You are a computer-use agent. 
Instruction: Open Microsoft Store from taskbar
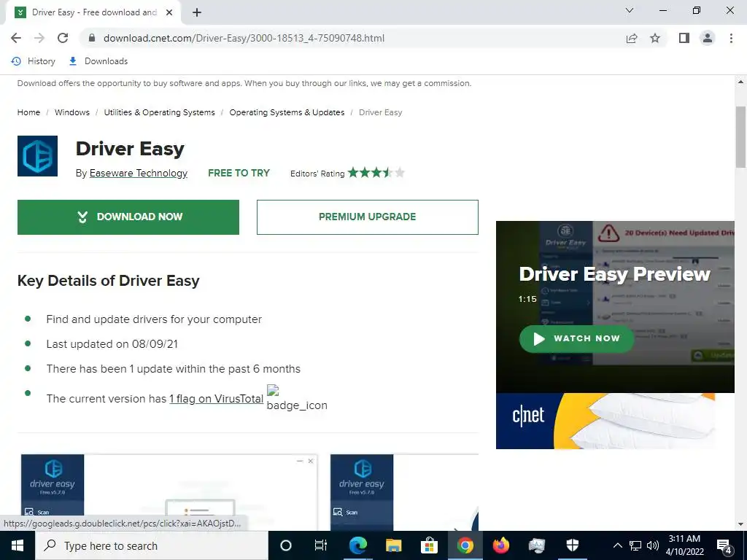point(429,545)
